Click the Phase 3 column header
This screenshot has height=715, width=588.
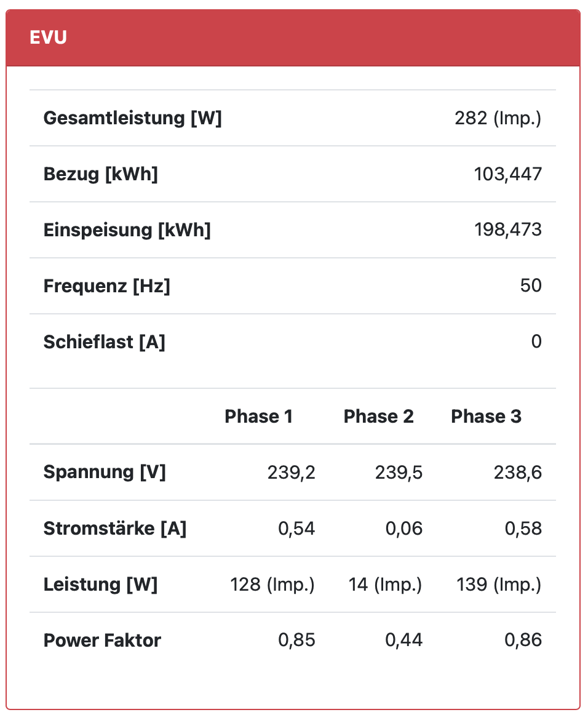pyautogui.click(x=486, y=417)
